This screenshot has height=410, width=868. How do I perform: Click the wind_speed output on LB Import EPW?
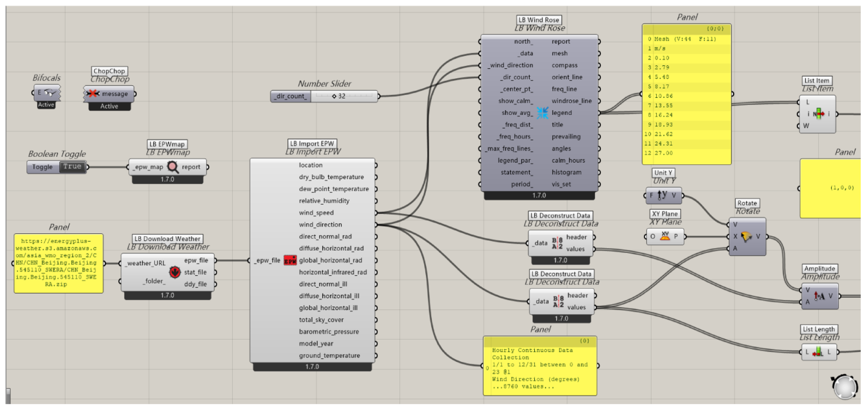tap(316, 213)
